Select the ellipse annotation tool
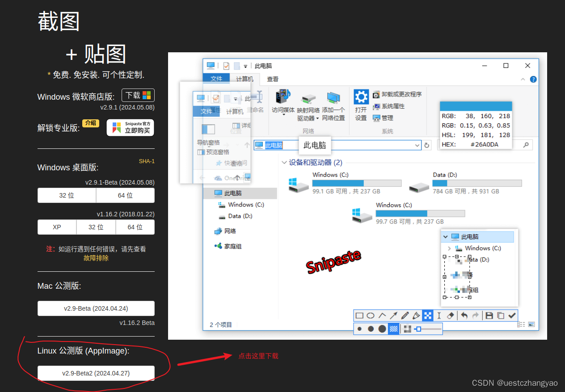This screenshot has width=565, height=392. 371,316
